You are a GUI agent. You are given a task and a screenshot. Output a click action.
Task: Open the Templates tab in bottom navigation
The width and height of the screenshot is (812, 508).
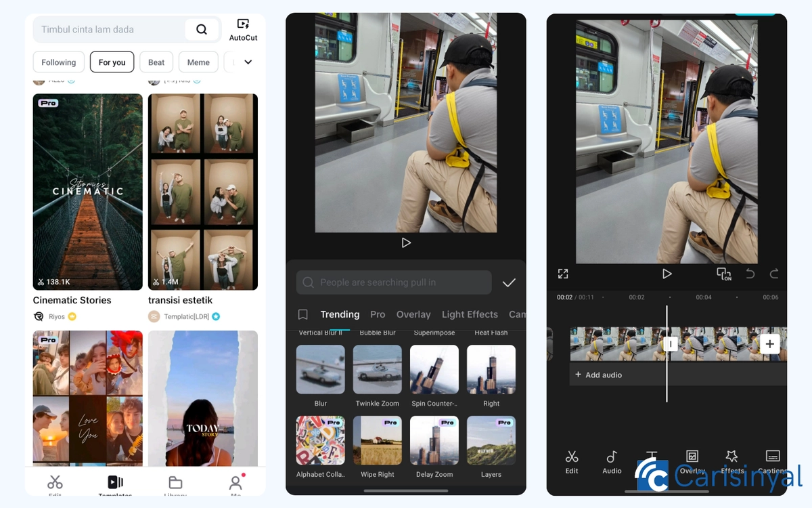(x=116, y=485)
